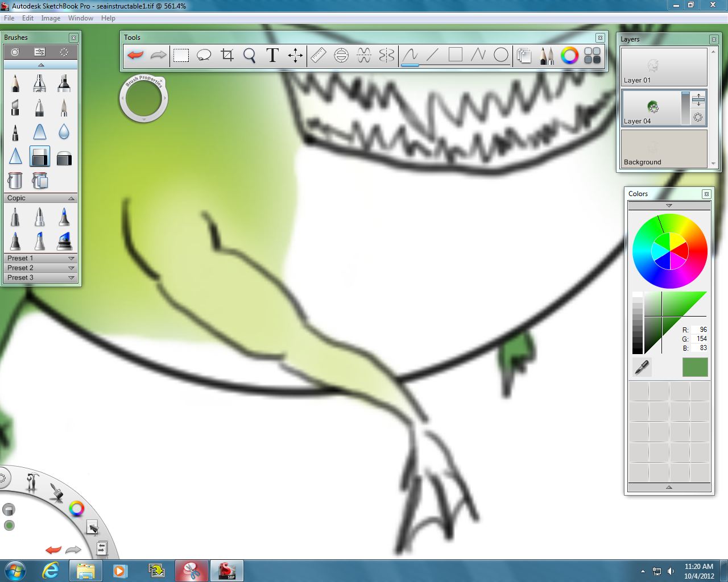Open the Image menu
The height and width of the screenshot is (582, 728).
(x=51, y=18)
